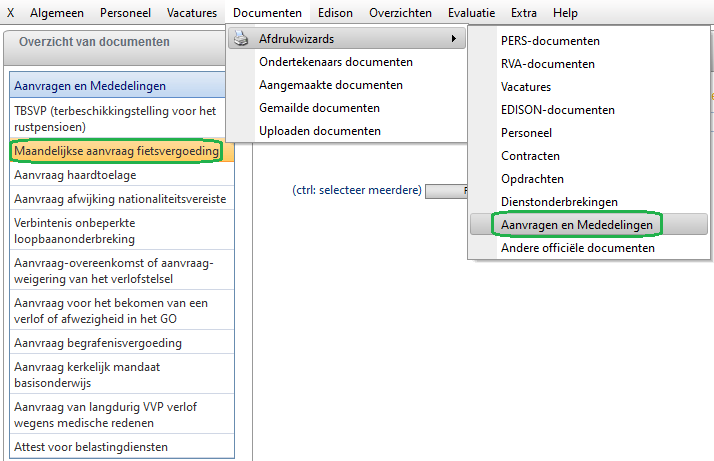
Task: Open the Overzichten menu
Action: pyautogui.click(x=400, y=13)
